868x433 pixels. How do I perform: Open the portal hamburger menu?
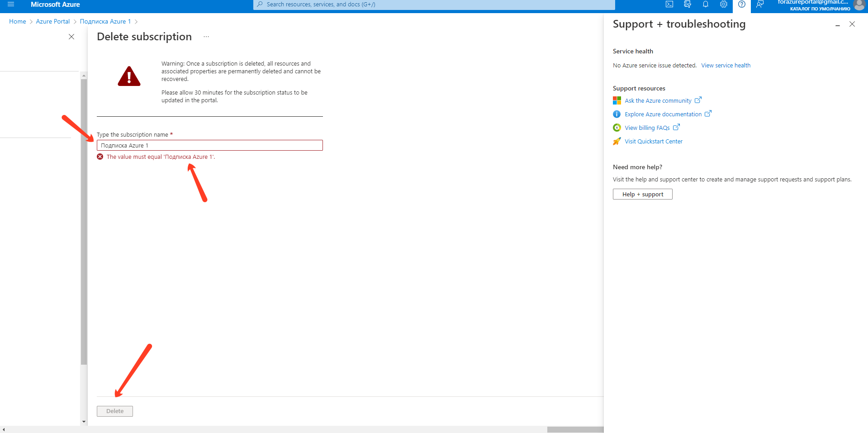point(11,4)
